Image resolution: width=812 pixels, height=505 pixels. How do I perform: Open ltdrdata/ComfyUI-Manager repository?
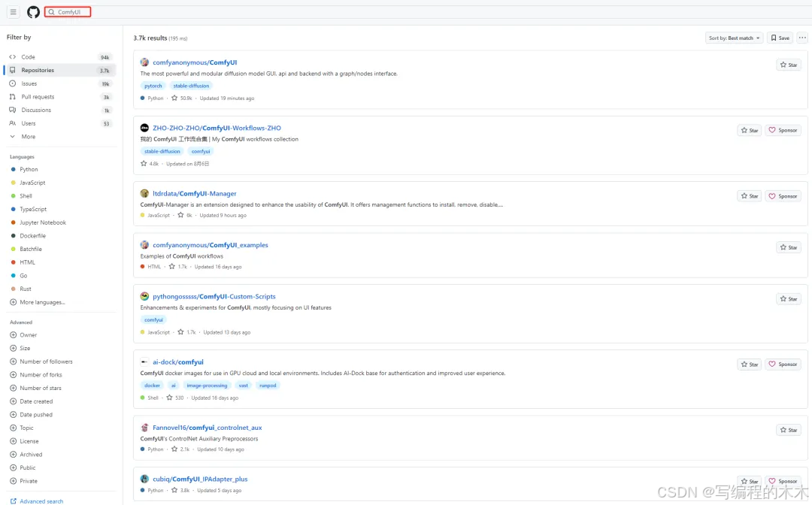(x=195, y=194)
